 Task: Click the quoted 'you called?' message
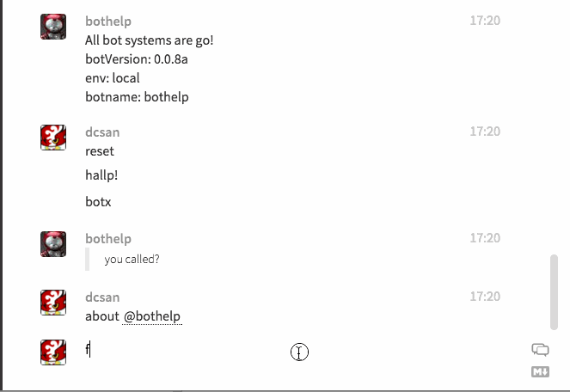[x=132, y=260]
